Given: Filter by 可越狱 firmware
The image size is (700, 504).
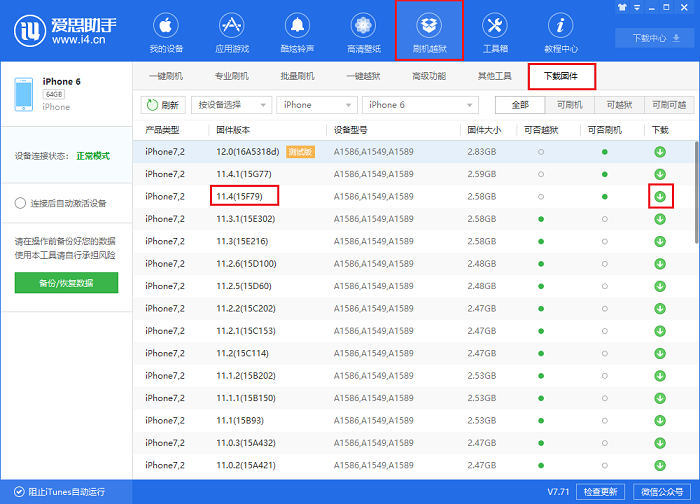Looking at the screenshot, I should 619,105.
